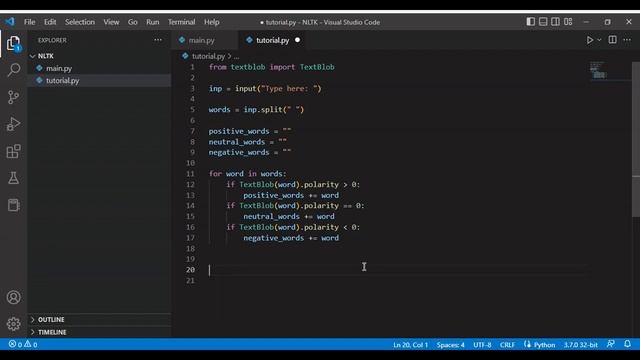The width and height of the screenshot is (640, 360).
Task: Switch to the main.py editor tab
Action: click(x=205, y=40)
